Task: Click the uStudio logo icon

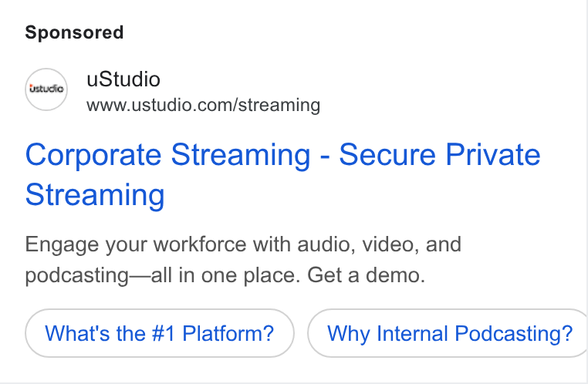Action: [x=46, y=89]
